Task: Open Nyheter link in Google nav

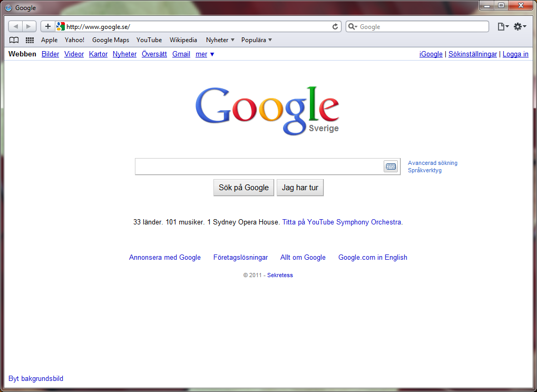Action: (125, 54)
